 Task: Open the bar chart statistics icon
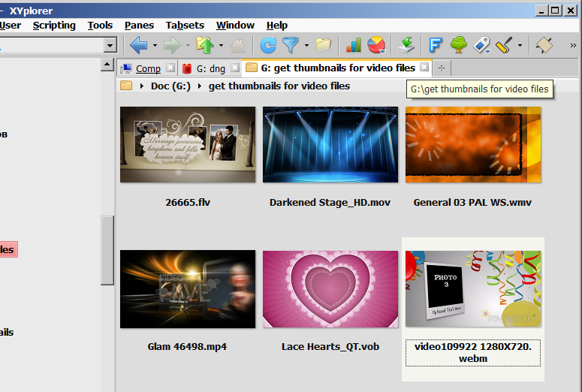tap(354, 45)
